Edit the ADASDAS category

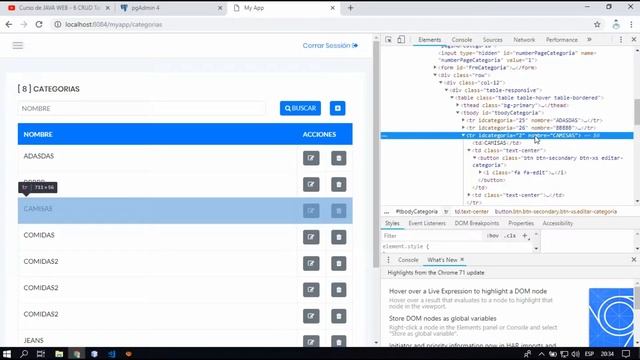point(311,158)
